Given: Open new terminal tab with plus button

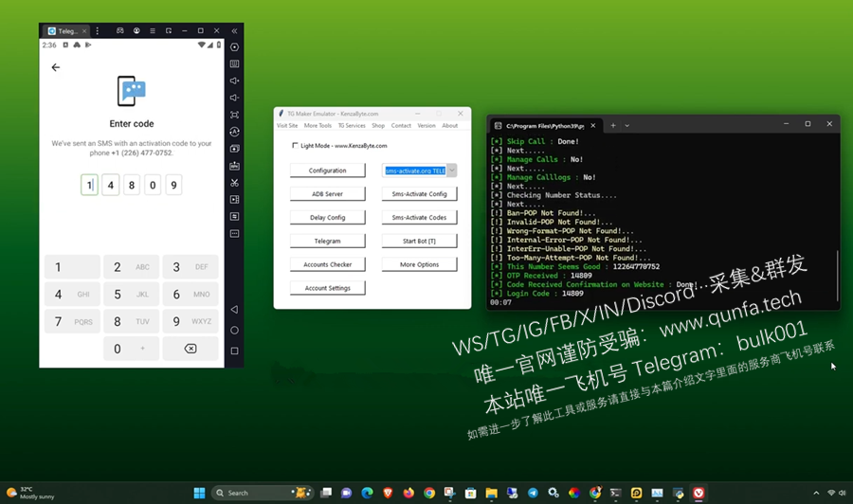Looking at the screenshot, I should click(x=613, y=126).
